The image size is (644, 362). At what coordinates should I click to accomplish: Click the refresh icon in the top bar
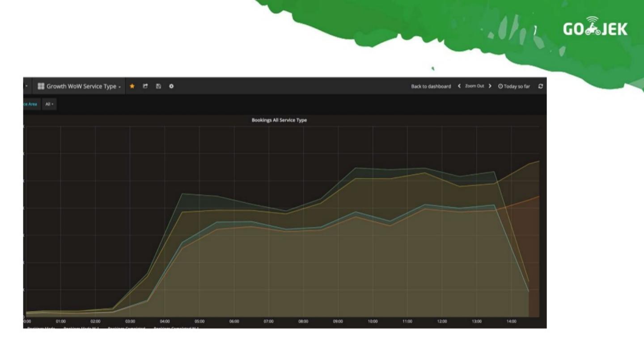(541, 86)
